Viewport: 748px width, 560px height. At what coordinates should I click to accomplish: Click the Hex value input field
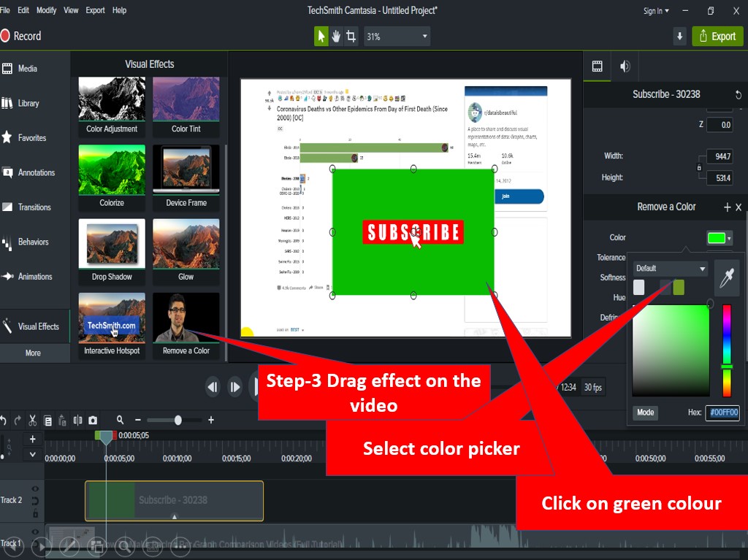tap(722, 413)
